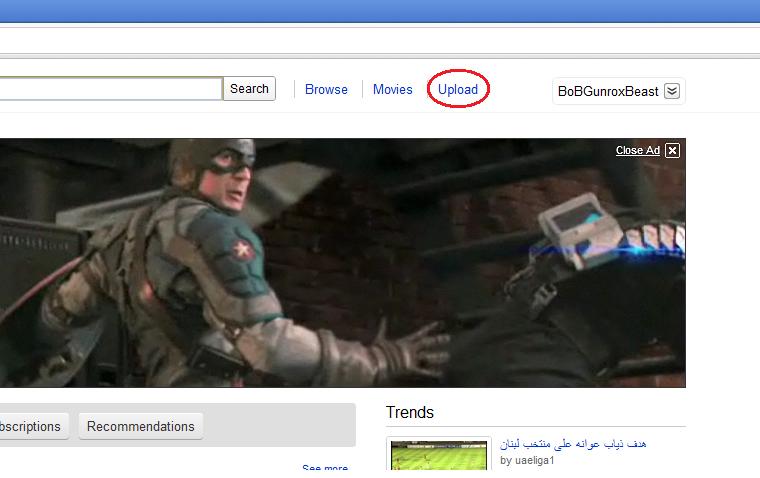The width and height of the screenshot is (760, 478).
Task: Open the Arabic-titled trending video link
Action: point(573,444)
